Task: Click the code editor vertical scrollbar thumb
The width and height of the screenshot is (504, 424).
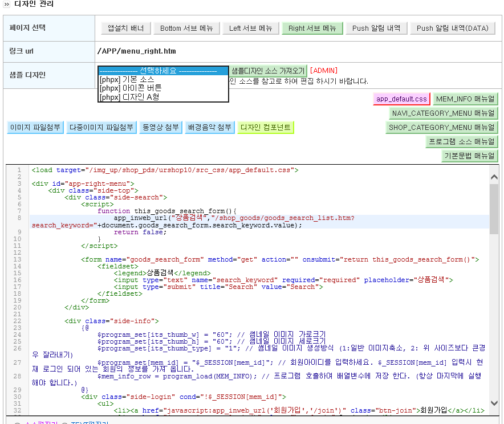Action: [494, 209]
